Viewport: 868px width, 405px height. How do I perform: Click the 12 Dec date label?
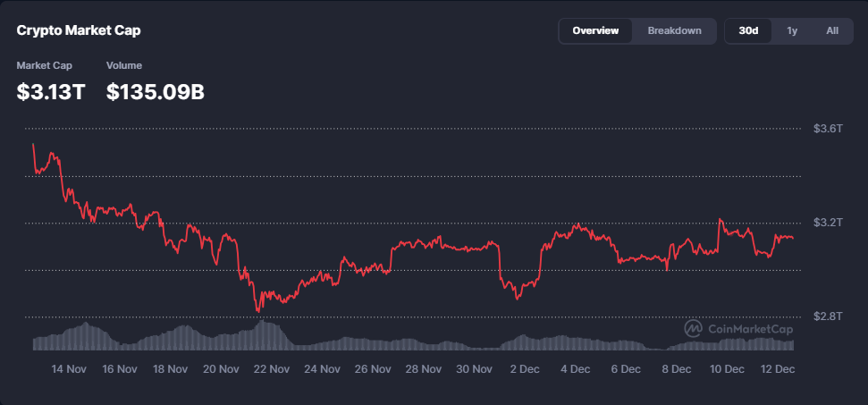[x=778, y=368]
